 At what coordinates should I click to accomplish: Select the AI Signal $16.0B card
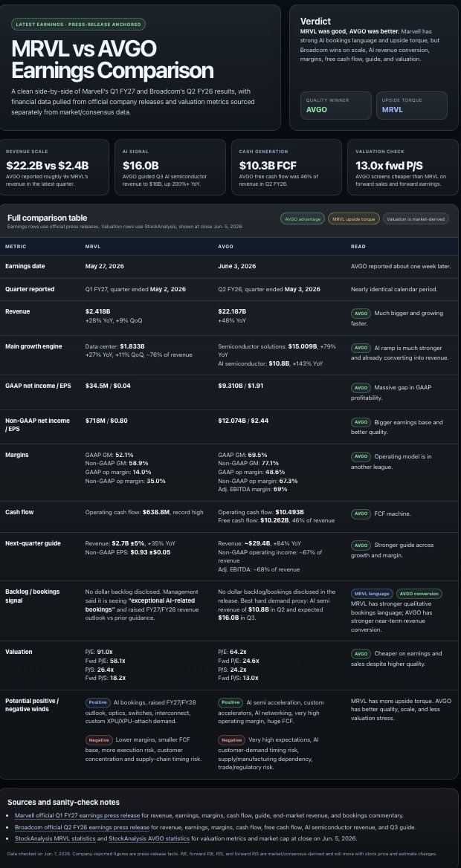[170, 167]
